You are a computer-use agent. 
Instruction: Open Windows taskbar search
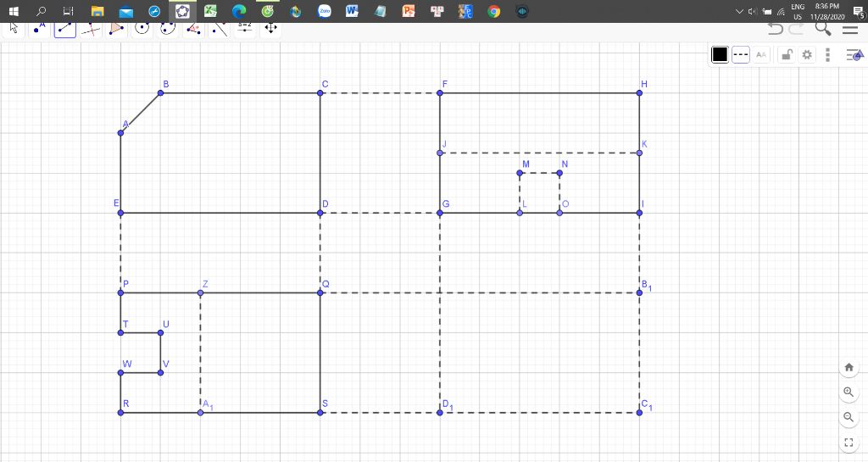[x=41, y=11]
